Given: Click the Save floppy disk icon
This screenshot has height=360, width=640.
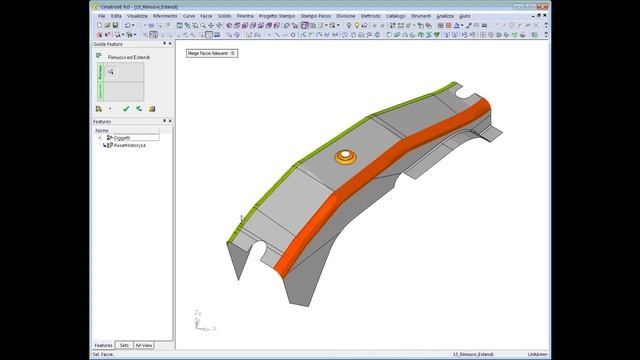Looking at the screenshot, I should (116, 25).
